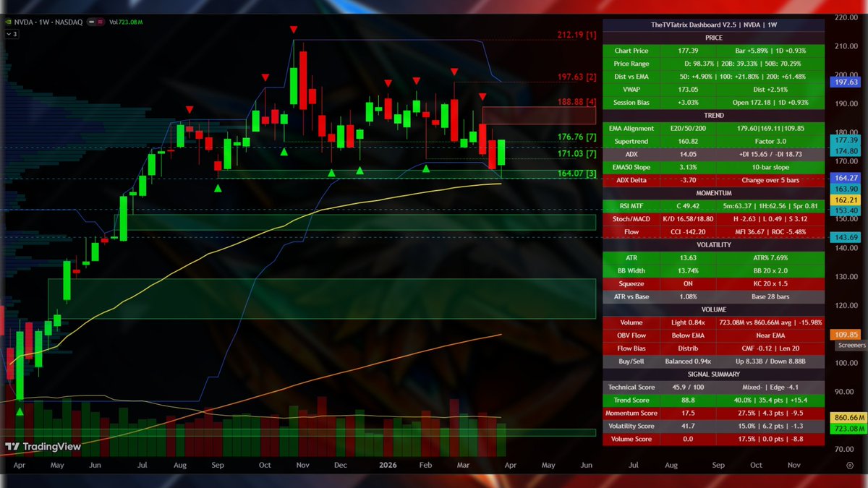Select the 171.03 [7] level label
Screen dimensions: 868x488
pyautogui.click(x=576, y=153)
